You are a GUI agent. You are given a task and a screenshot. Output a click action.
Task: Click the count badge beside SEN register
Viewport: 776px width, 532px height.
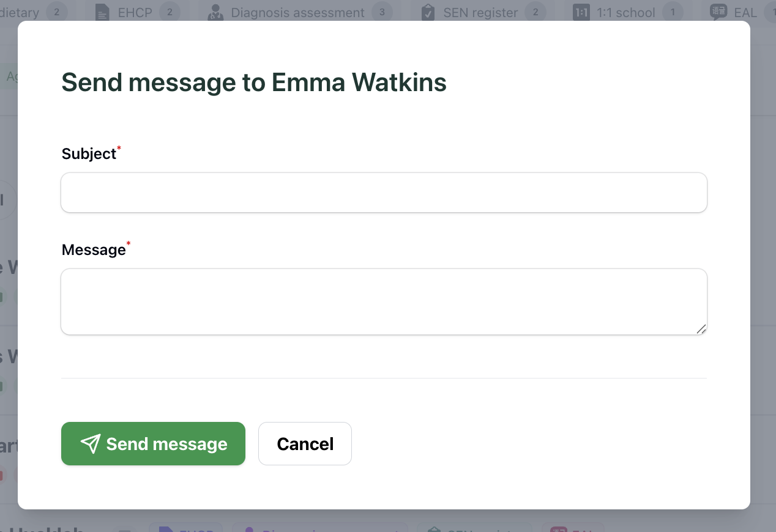535,12
